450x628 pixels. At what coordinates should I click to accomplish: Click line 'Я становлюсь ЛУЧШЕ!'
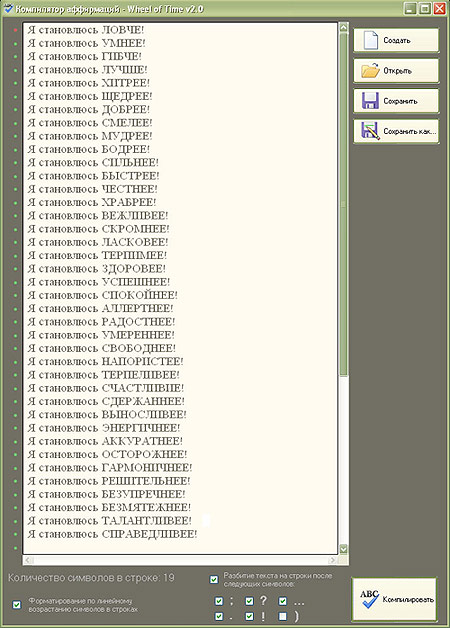click(87, 70)
